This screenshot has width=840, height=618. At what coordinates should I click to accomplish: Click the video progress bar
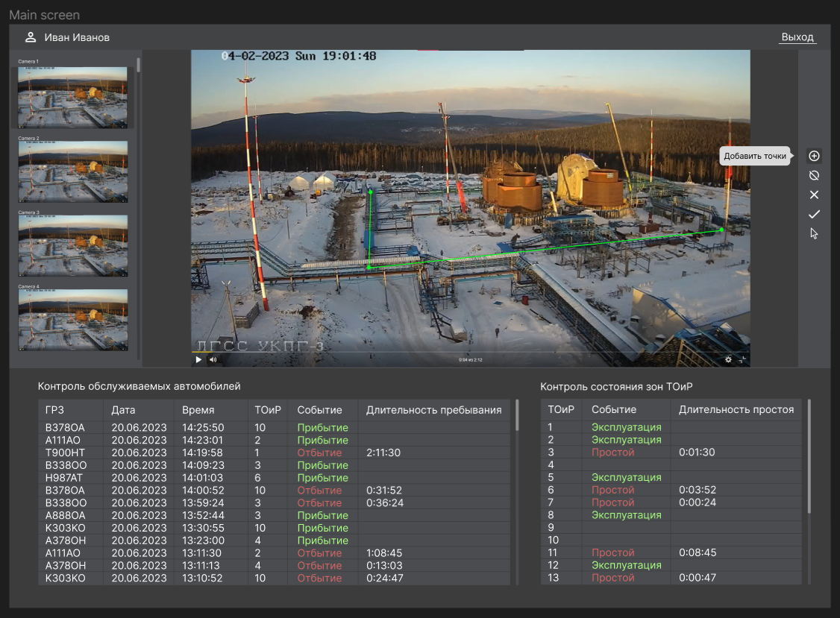click(470, 352)
